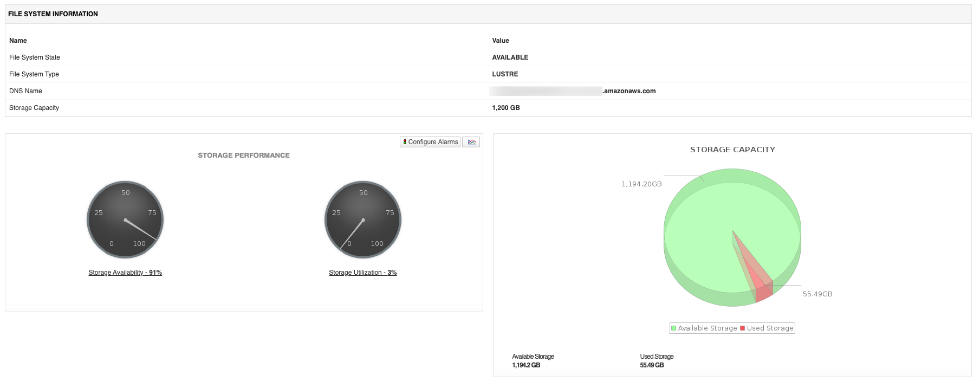Select the 1,194.2 GB available storage figure

[526, 365]
